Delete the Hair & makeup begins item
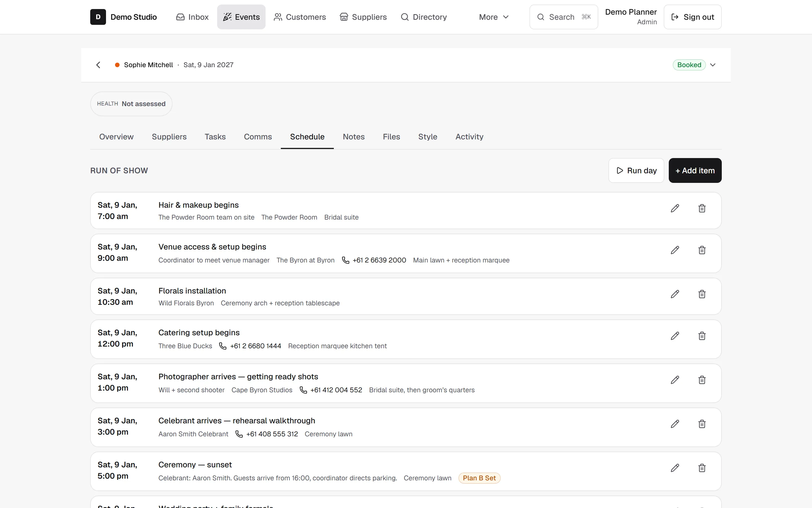The image size is (812, 508). [x=701, y=208]
